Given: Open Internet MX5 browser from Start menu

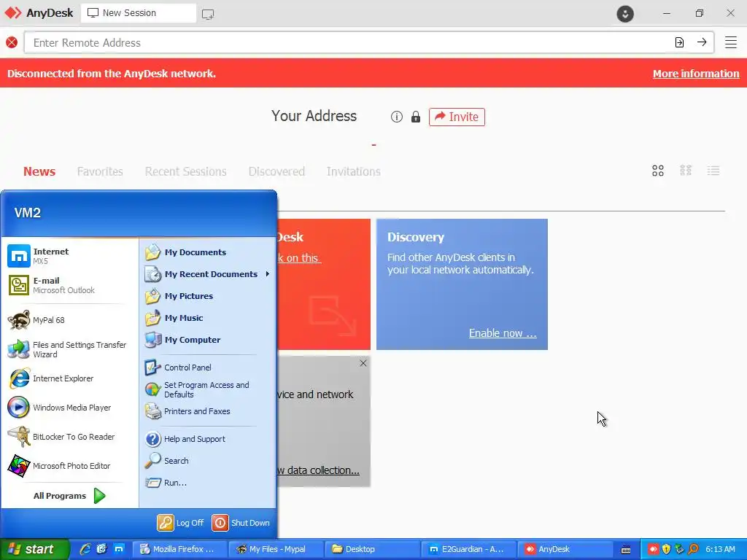Looking at the screenshot, I should click(x=69, y=256).
